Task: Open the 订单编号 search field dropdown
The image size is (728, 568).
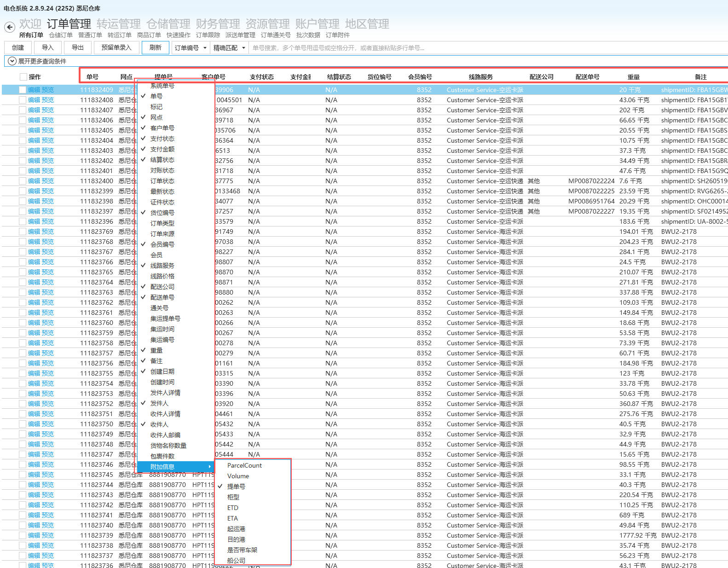Action: point(191,48)
